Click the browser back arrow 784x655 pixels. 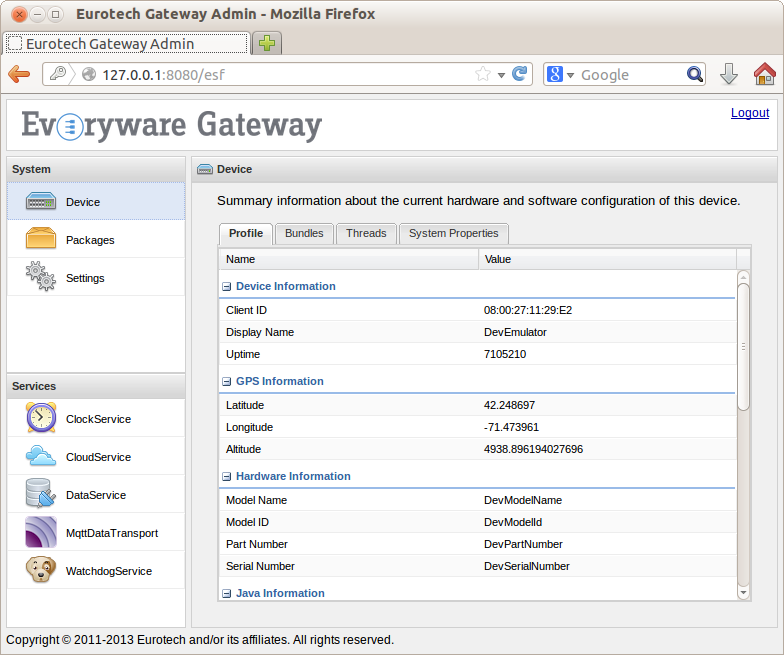[x=20, y=74]
